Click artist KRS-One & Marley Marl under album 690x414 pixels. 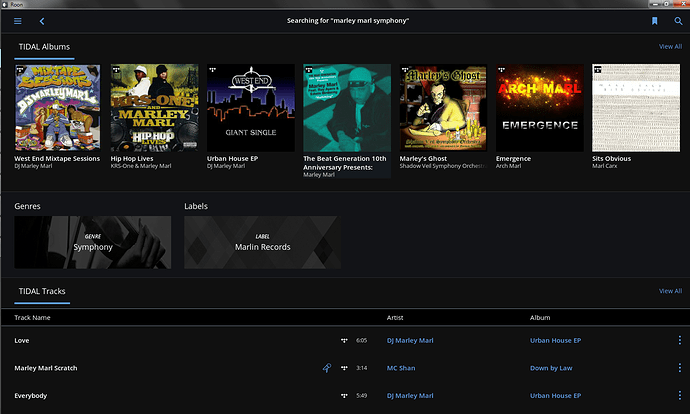(141, 166)
